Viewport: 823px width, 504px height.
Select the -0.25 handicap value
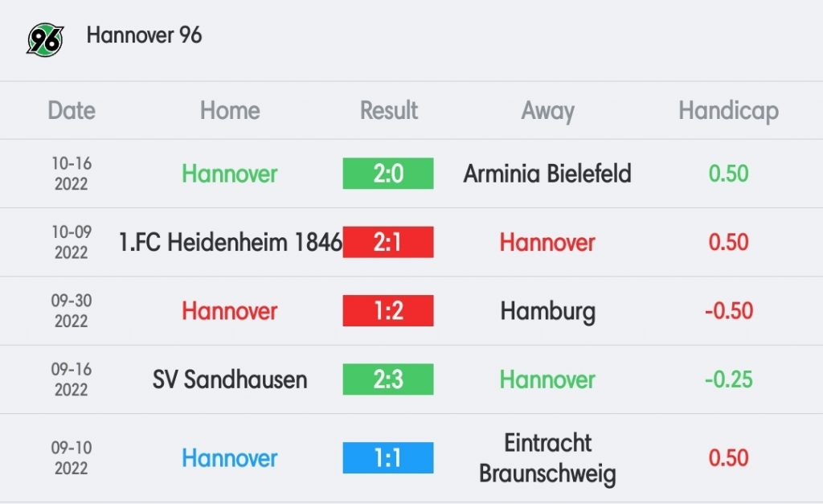coord(728,379)
